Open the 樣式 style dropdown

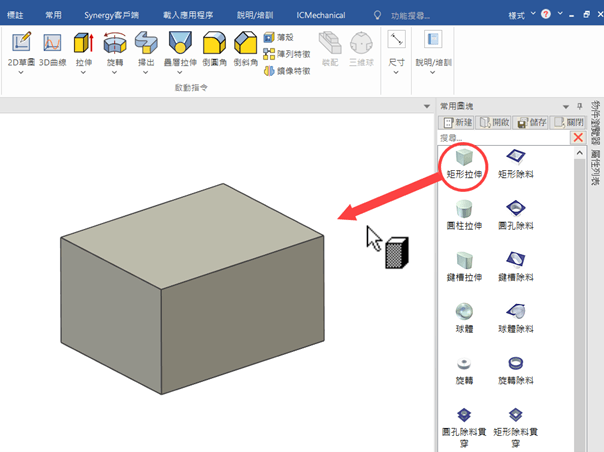522,15
